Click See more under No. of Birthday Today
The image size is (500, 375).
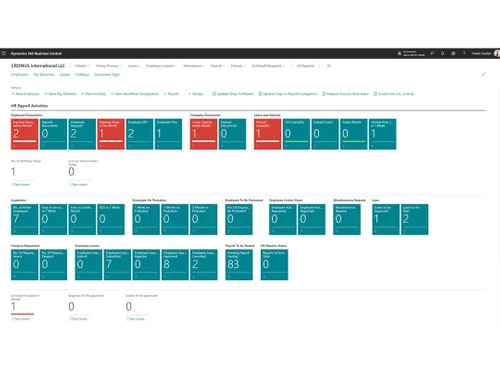click(21, 184)
